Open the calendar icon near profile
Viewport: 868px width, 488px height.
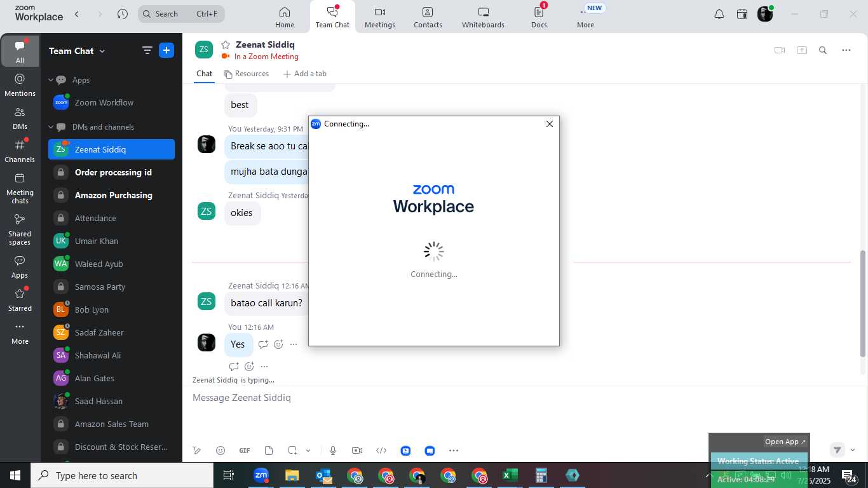742,14
